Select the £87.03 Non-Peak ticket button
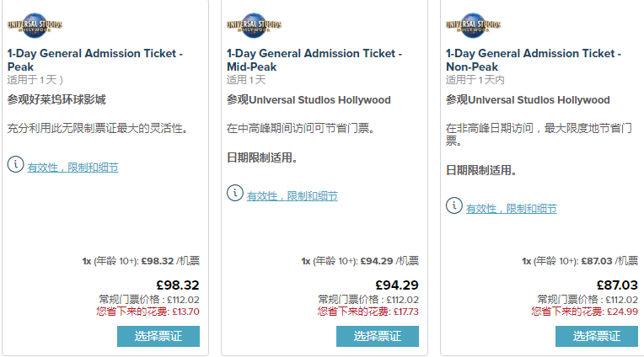This screenshot has width=644, height=357. tap(597, 336)
